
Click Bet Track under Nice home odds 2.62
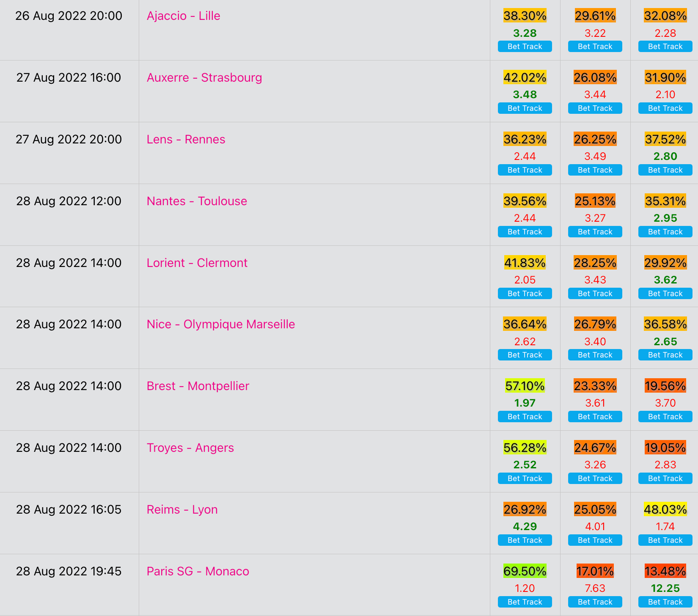click(x=525, y=355)
